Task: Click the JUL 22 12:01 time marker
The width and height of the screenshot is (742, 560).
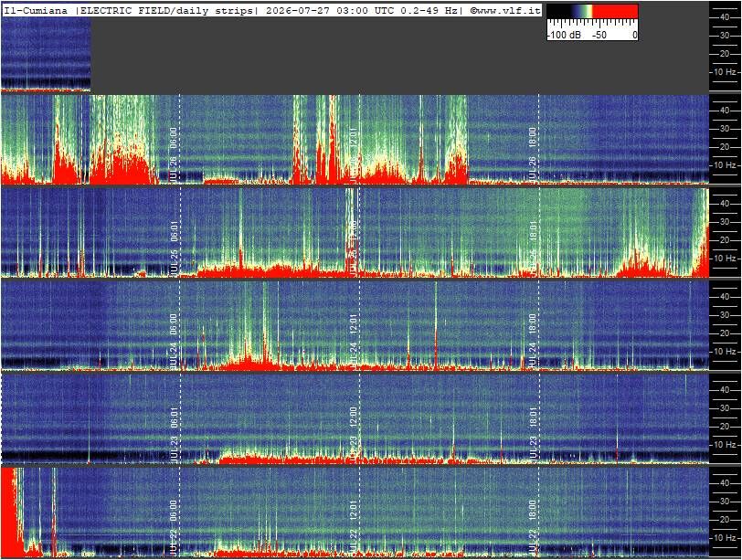Action: click(353, 527)
